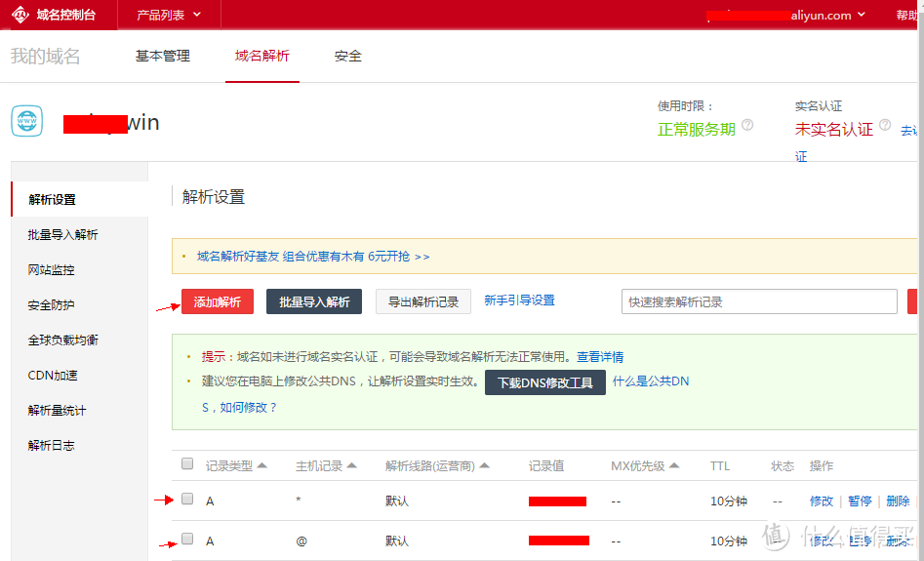Open the 域名解析好基友 promo link
This screenshot has height=561, width=924.
click(313, 257)
